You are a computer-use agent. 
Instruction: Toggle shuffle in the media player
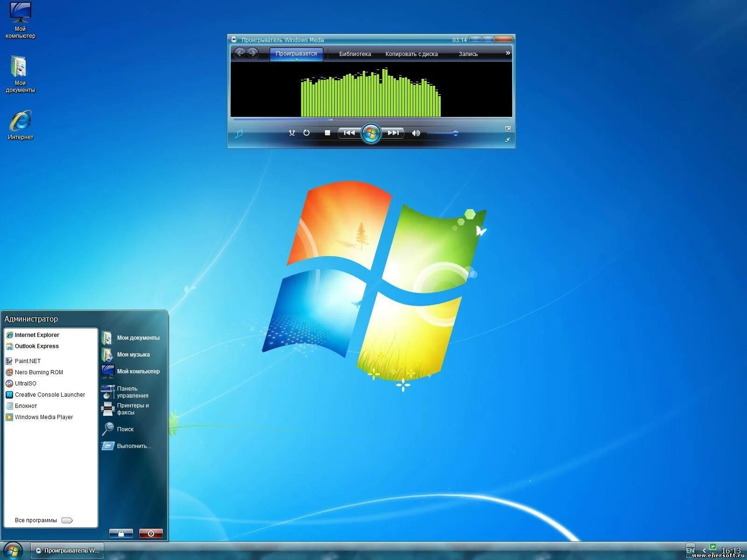pyautogui.click(x=292, y=133)
